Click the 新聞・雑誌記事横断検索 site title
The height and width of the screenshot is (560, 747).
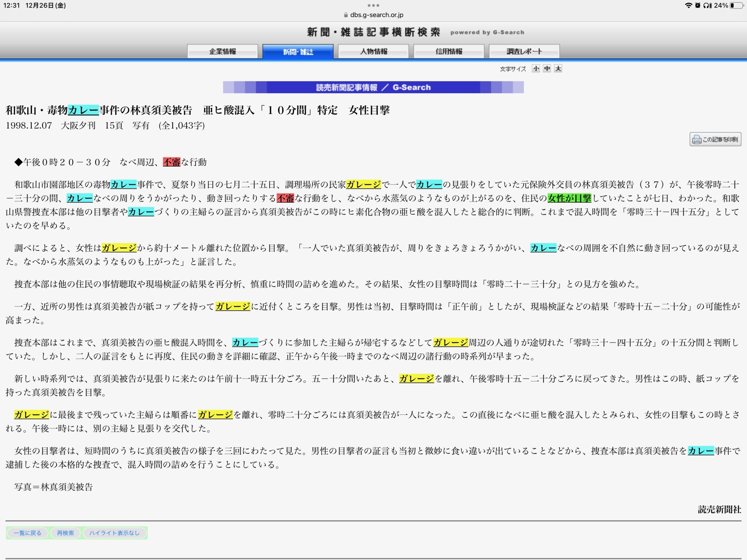[373, 32]
